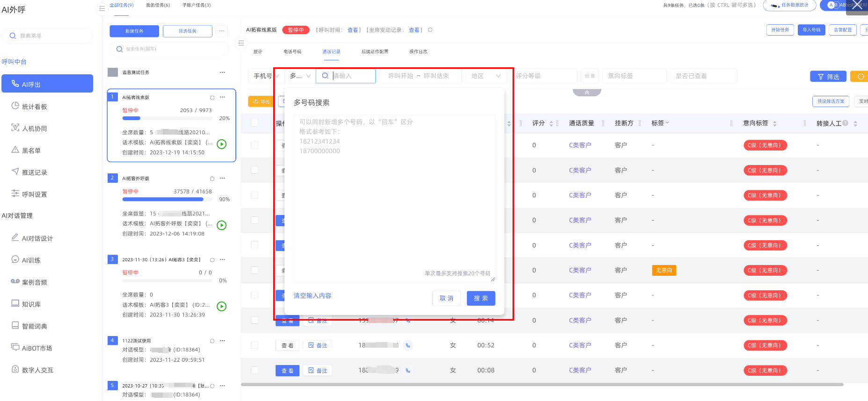
Task: Click refresh icon beside 坐席变动记录
Action: coord(430,30)
